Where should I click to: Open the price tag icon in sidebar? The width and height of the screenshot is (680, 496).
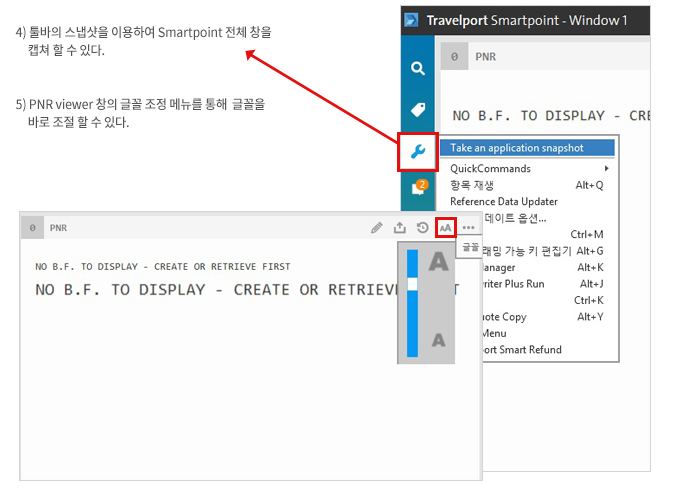click(418, 110)
